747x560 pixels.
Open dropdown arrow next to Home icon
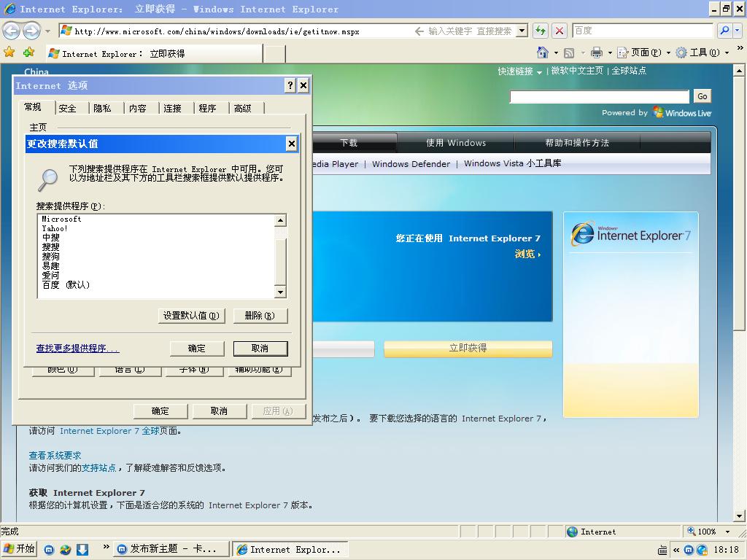[x=556, y=52]
